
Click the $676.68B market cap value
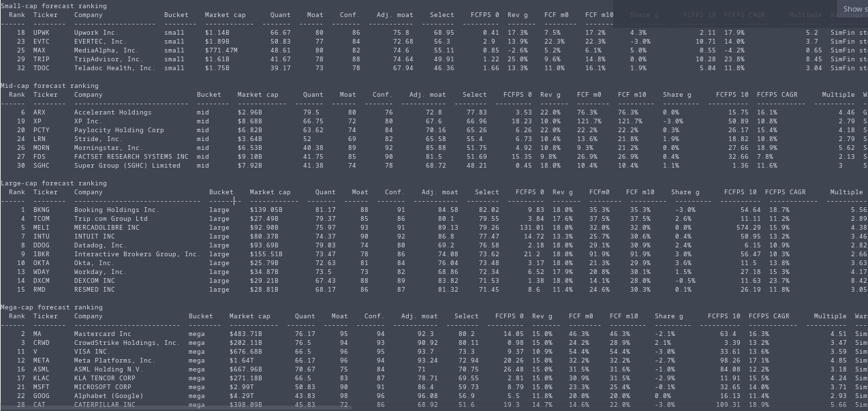(x=246, y=352)
